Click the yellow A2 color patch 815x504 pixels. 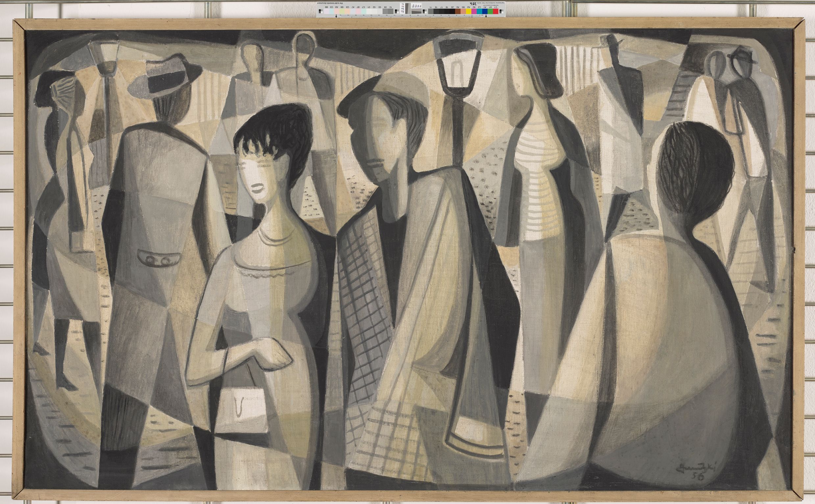click(x=469, y=11)
